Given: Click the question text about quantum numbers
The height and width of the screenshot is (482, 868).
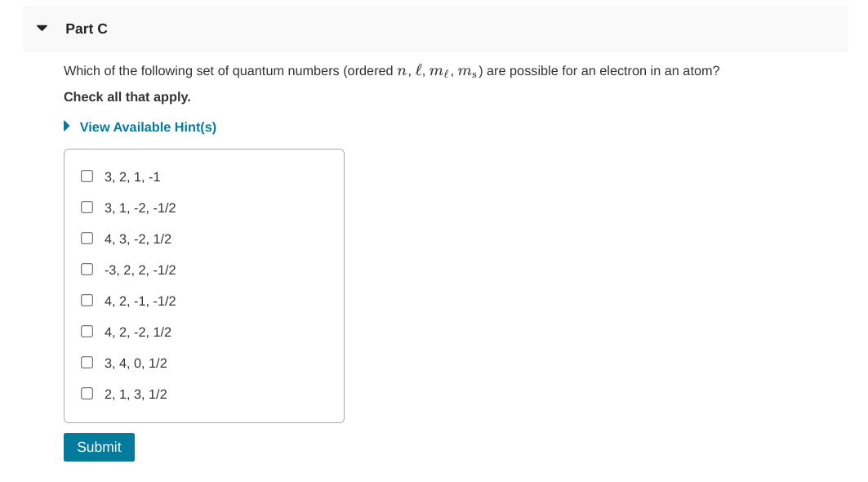Looking at the screenshot, I should click(392, 70).
